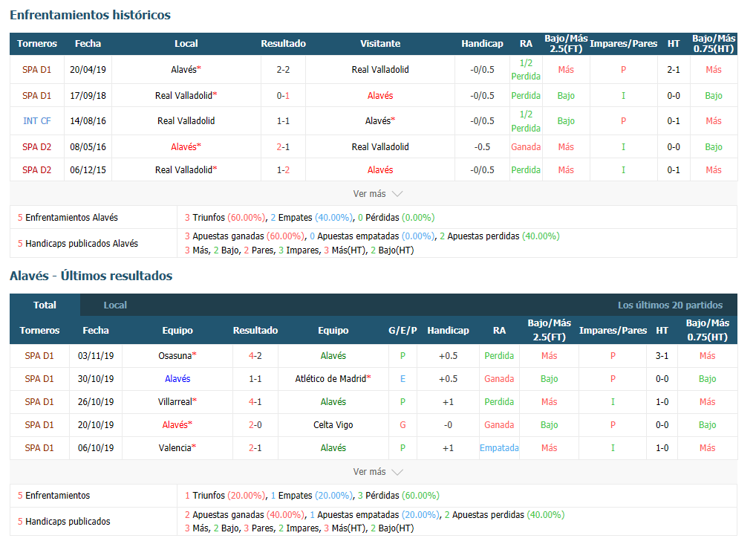Select SPA D2 label for 08/05/16 match
The width and height of the screenshot is (756, 544).
pos(36,146)
